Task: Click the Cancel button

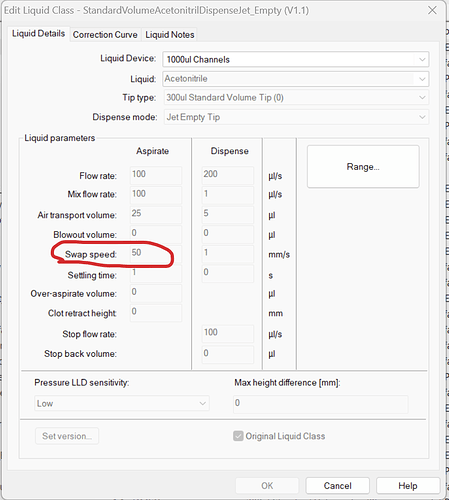Action: 337,486
